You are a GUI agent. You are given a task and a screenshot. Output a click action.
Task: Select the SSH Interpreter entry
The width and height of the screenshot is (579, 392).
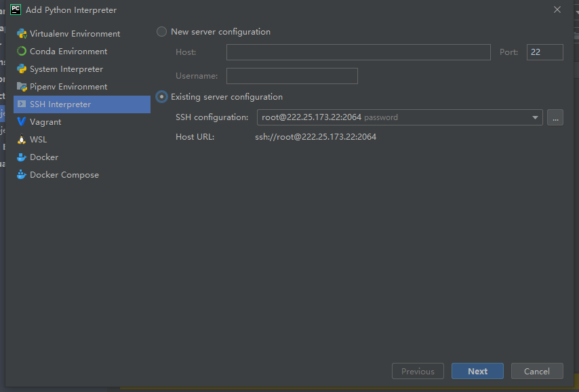pos(82,104)
